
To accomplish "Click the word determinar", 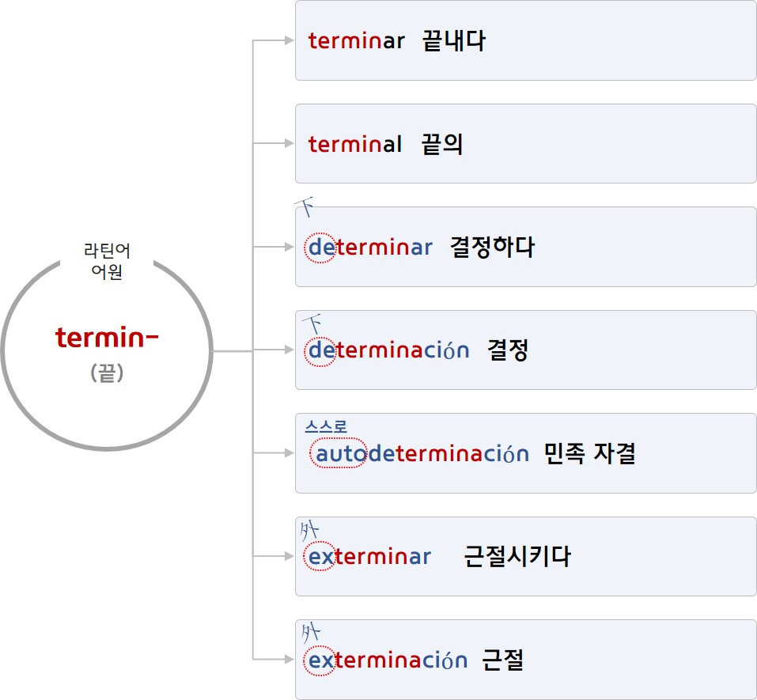I will pos(370,247).
